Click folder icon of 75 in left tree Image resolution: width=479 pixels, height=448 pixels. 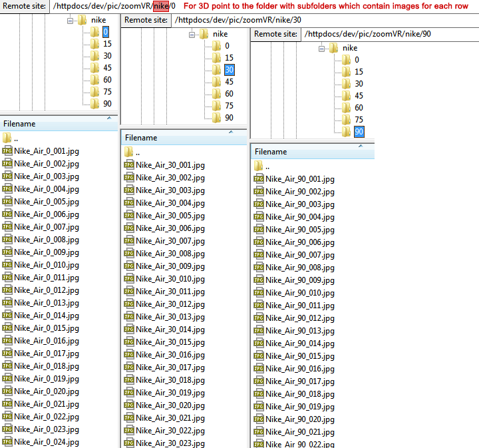click(x=94, y=92)
